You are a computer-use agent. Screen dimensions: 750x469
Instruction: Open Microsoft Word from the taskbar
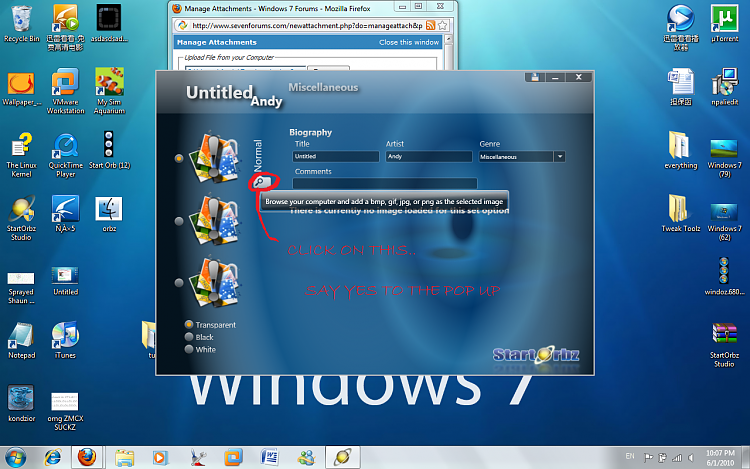[x=269, y=458]
